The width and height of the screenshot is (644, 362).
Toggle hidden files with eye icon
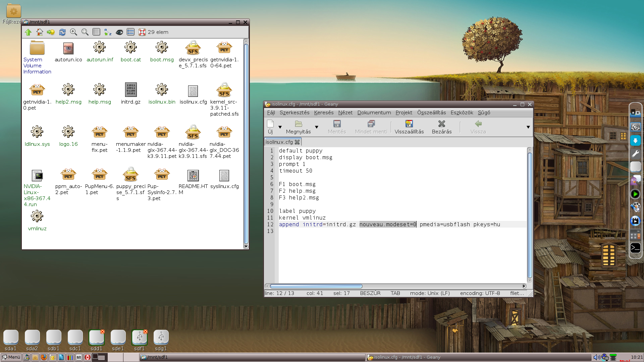(x=119, y=32)
